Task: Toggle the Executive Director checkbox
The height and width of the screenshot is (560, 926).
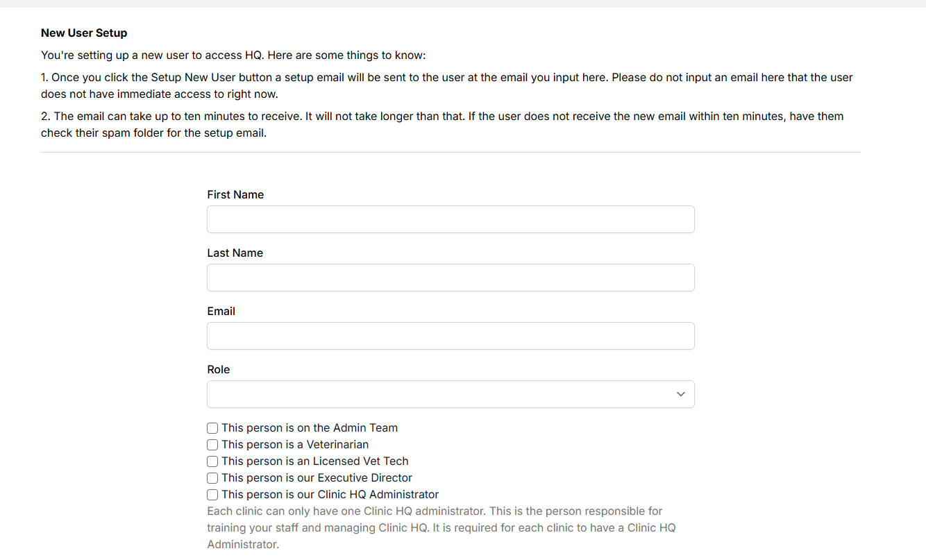Action: pyautogui.click(x=212, y=478)
